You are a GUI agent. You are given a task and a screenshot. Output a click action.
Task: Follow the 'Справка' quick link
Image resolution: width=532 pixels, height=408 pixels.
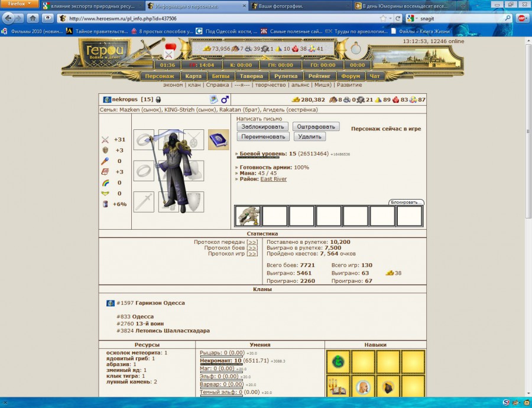pos(218,85)
